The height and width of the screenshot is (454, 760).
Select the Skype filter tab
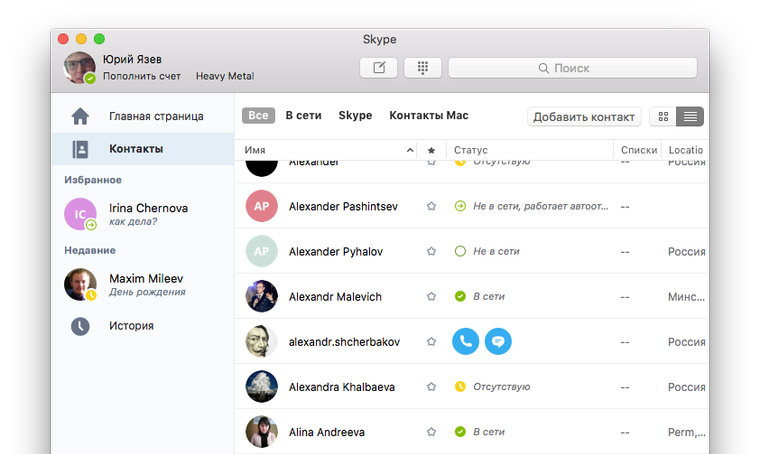[x=355, y=115]
